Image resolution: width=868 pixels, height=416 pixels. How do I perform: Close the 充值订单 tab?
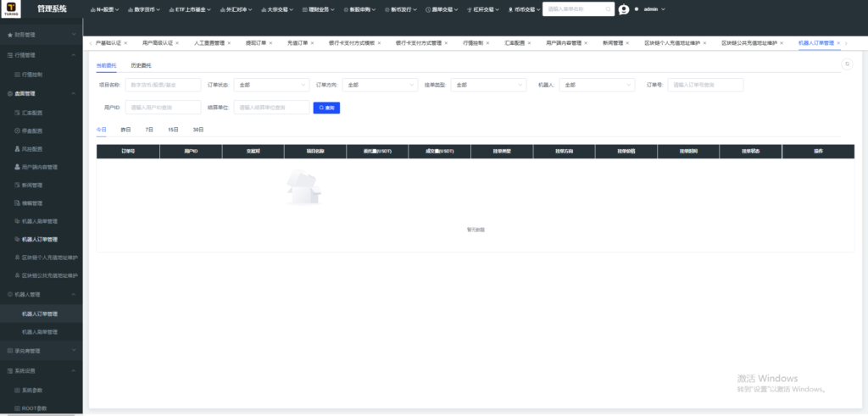coord(312,43)
